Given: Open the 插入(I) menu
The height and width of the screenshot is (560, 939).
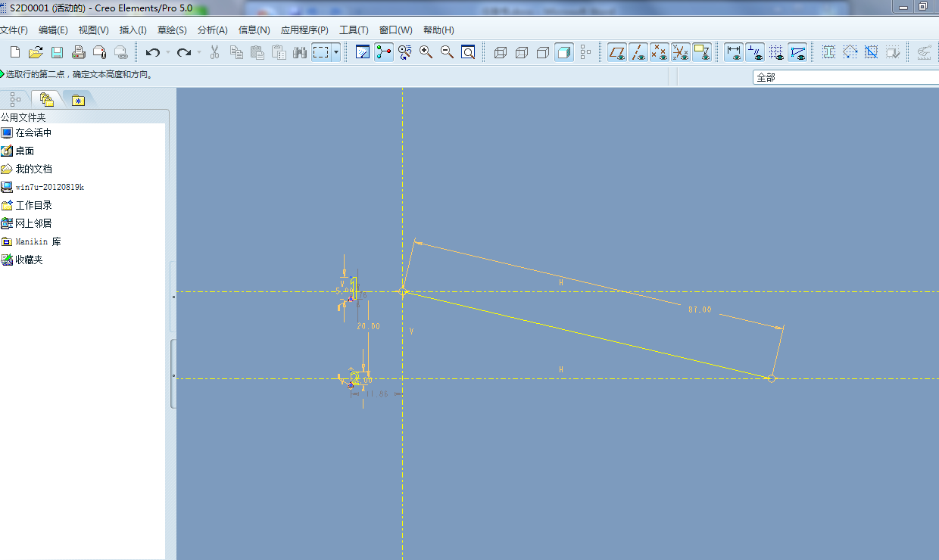Looking at the screenshot, I should click(133, 30).
